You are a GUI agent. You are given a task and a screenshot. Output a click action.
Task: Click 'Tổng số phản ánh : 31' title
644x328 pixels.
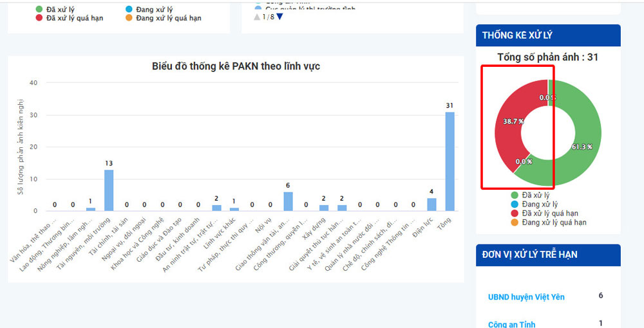click(548, 57)
